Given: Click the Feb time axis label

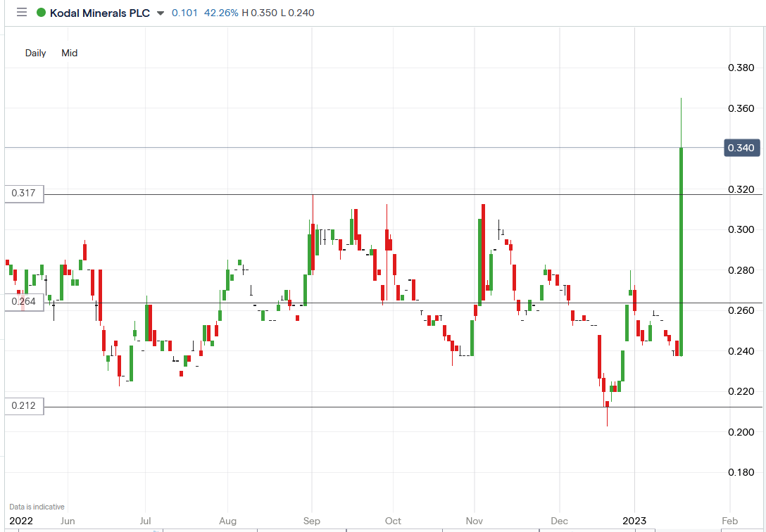Looking at the screenshot, I should pos(730,521).
